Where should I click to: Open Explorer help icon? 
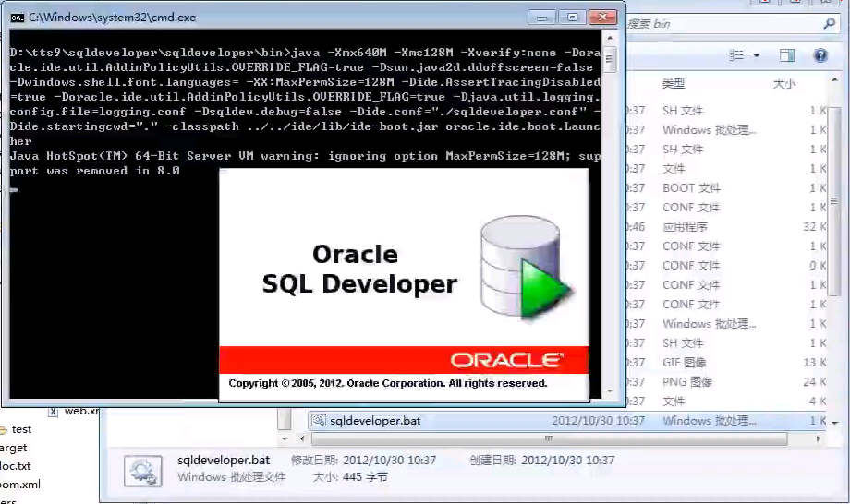click(820, 55)
